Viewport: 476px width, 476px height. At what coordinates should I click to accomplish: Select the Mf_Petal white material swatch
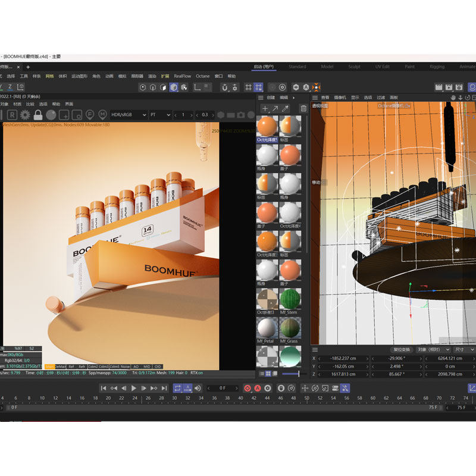point(267,328)
